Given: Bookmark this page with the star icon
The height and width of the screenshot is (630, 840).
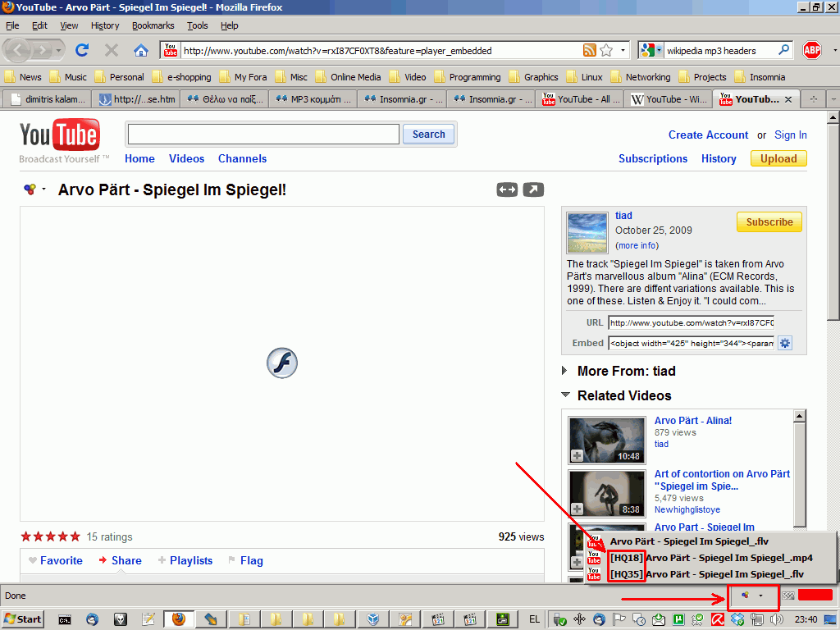Looking at the screenshot, I should pyautogui.click(x=606, y=50).
